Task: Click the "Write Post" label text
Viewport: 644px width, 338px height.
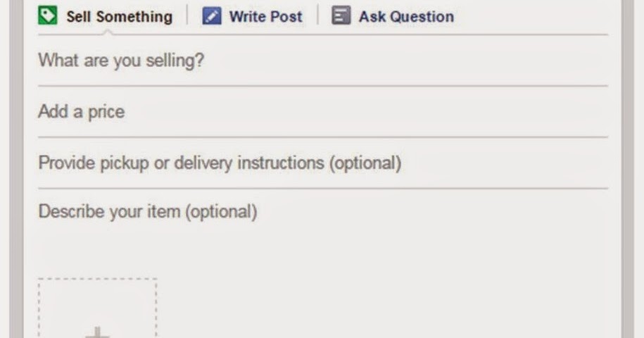Action: click(266, 17)
